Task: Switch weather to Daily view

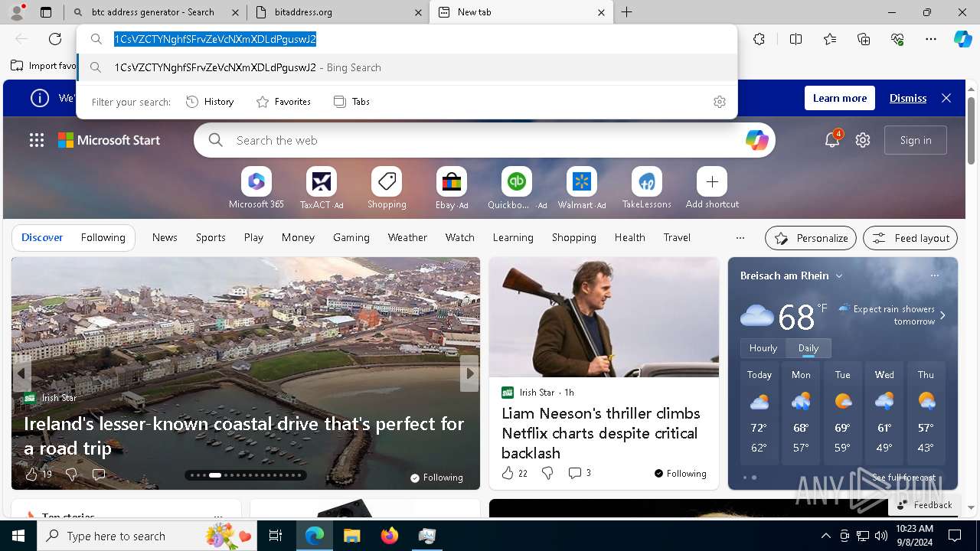Action: click(808, 348)
